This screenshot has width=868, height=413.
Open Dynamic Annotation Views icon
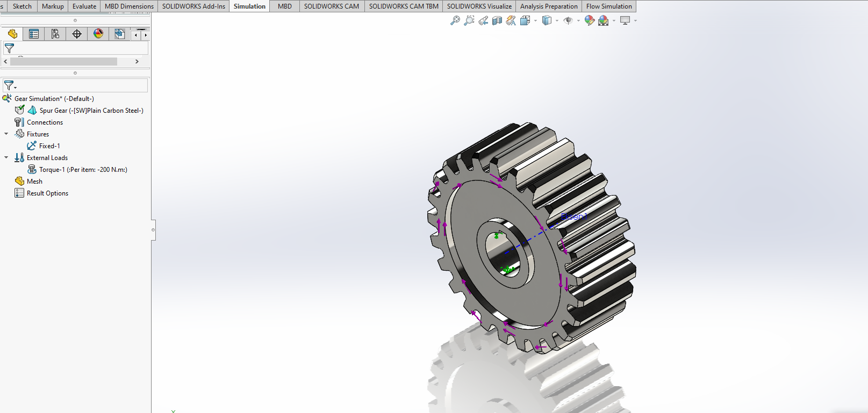(x=511, y=20)
